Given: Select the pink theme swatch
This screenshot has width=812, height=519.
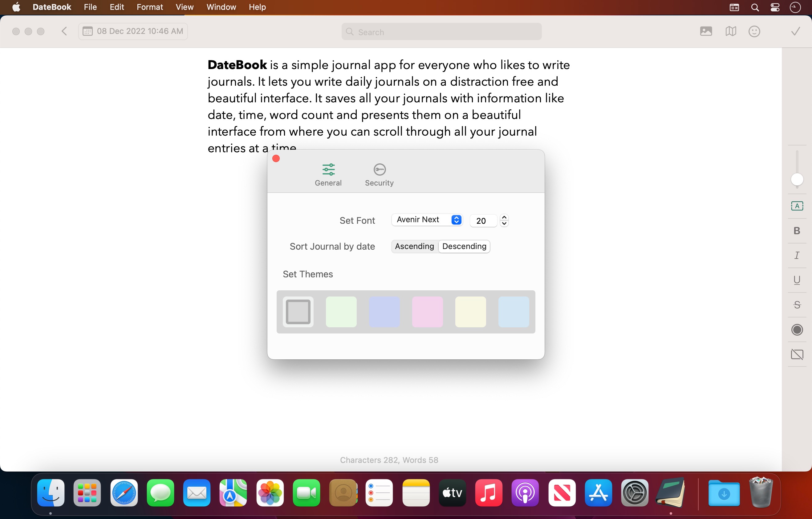Looking at the screenshot, I should click(x=427, y=312).
